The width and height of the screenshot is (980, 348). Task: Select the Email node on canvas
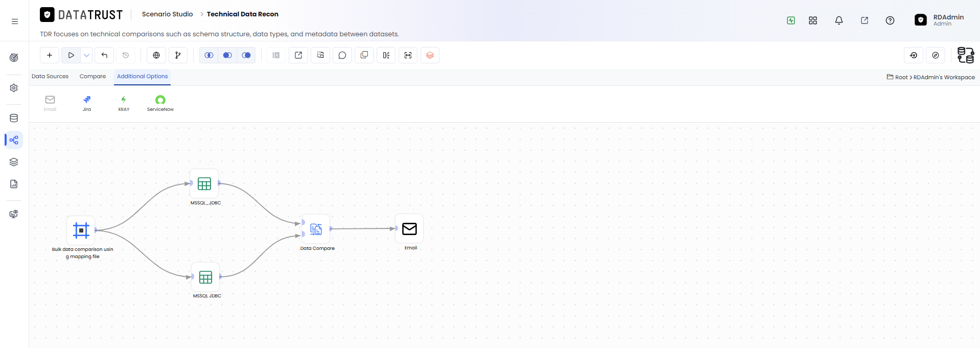click(x=409, y=228)
